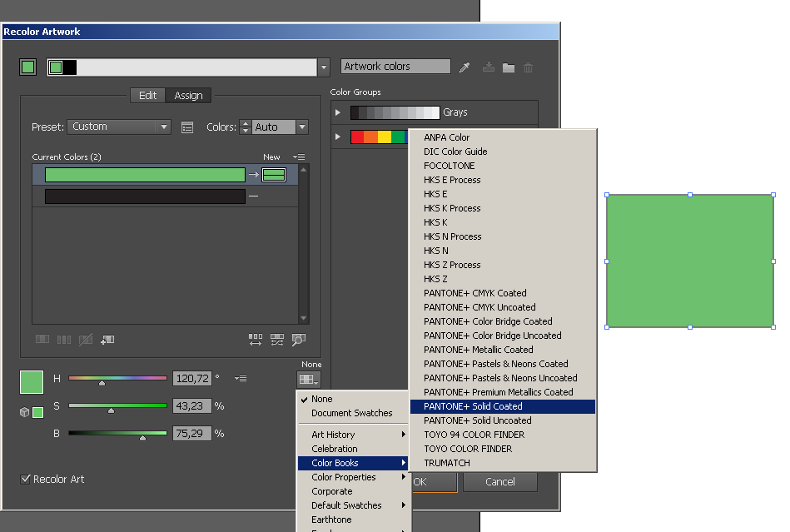Click the swatch library limit grid button

pos(308,379)
